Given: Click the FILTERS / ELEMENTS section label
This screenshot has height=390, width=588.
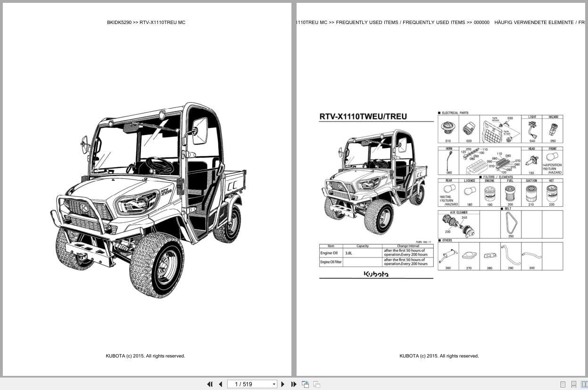Looking at the screenshot, I should point(498,177).
